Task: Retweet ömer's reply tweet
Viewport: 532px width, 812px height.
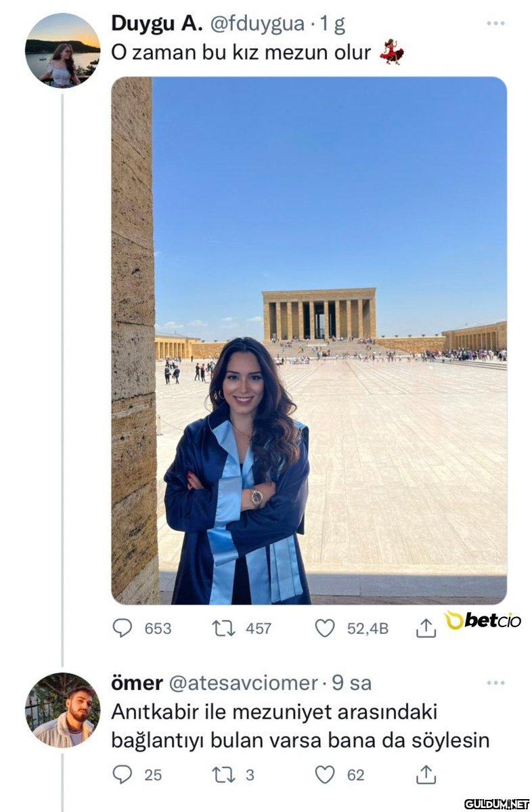Action: 223,775
